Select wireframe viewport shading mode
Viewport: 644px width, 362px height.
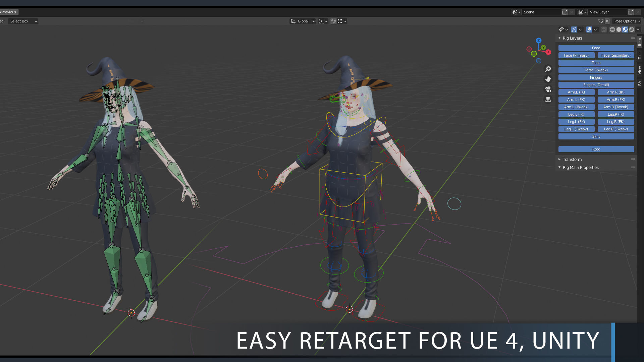click(x=612, y=29)
